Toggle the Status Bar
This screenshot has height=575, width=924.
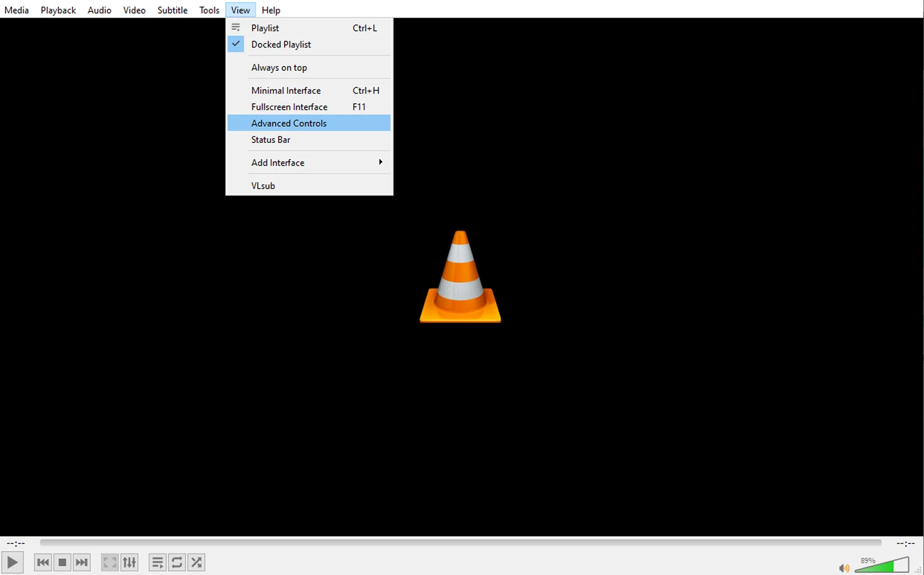pyautogui.click(x=309, y=139)
